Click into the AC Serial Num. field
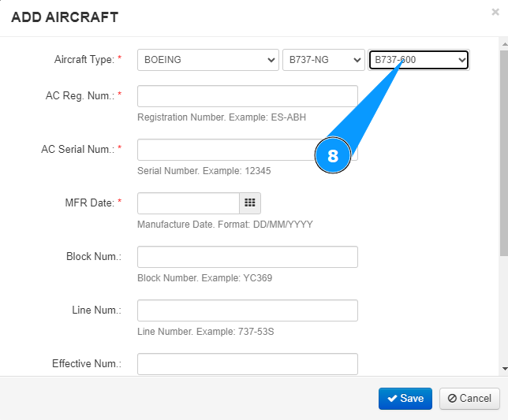This screenshot has height=420, width=508. [225, 150]
